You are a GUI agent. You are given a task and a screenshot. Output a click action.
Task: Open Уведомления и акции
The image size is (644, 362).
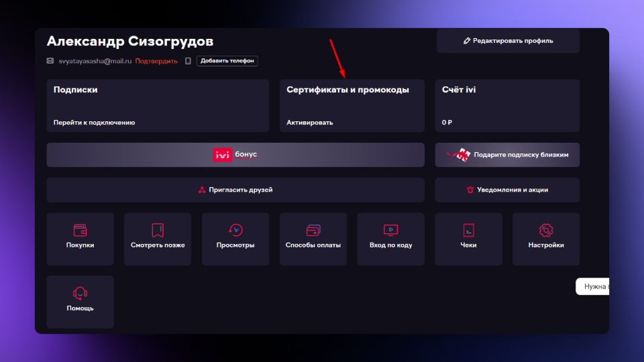[507, 190]
